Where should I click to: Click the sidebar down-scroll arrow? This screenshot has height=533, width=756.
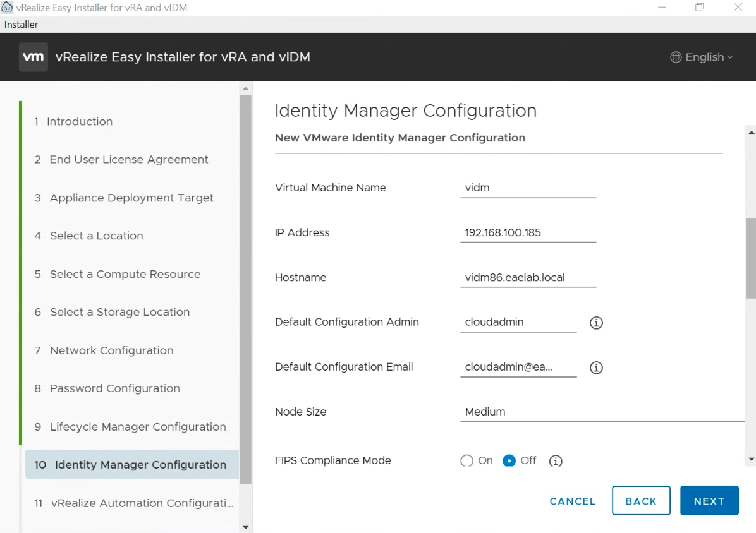(x=245, y=527)
